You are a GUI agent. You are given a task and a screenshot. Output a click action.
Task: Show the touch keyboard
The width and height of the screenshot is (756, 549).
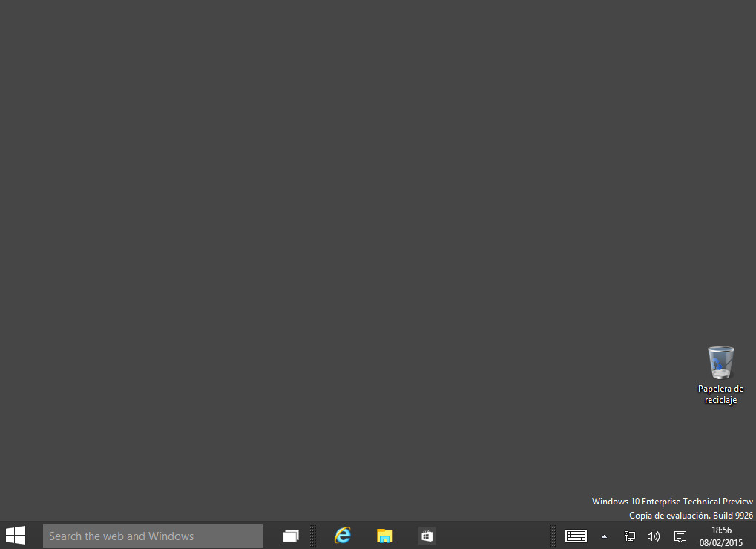(x=576, y=536)
